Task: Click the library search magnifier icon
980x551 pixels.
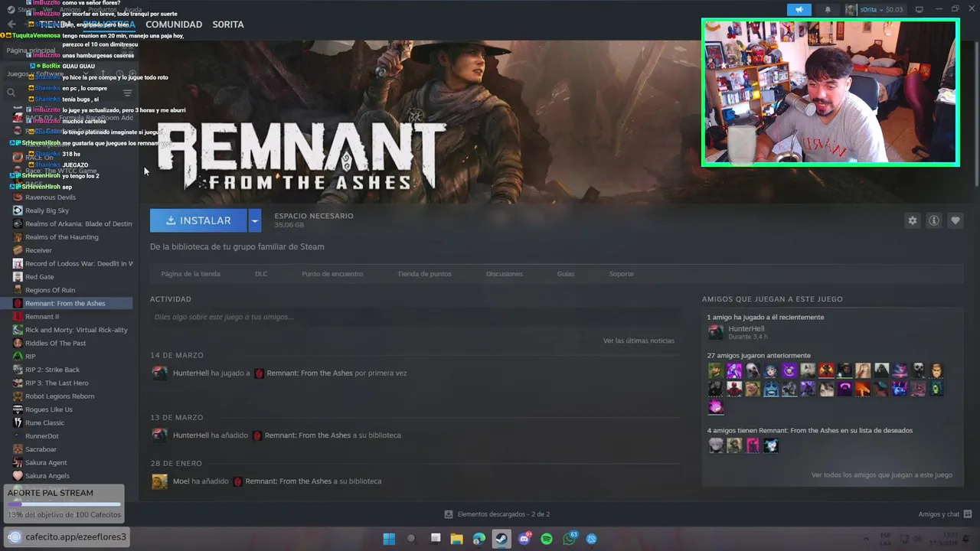Action: point(11,93)
